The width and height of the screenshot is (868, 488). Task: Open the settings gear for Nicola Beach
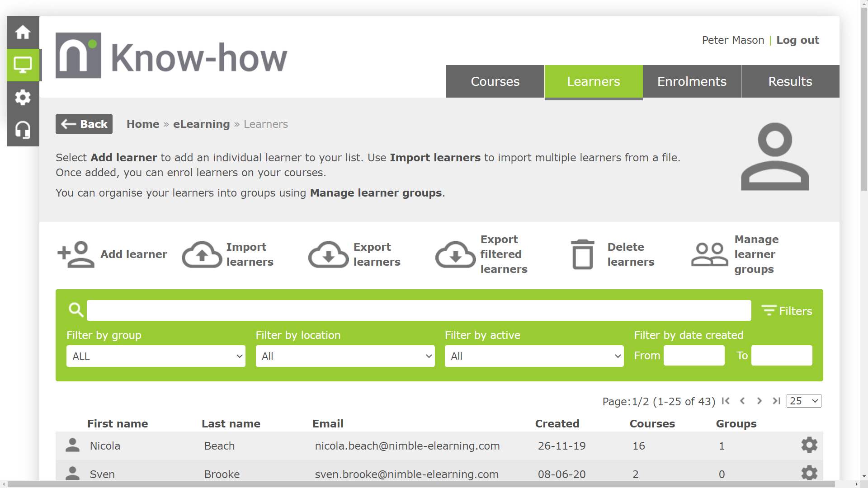pos(809,445)
